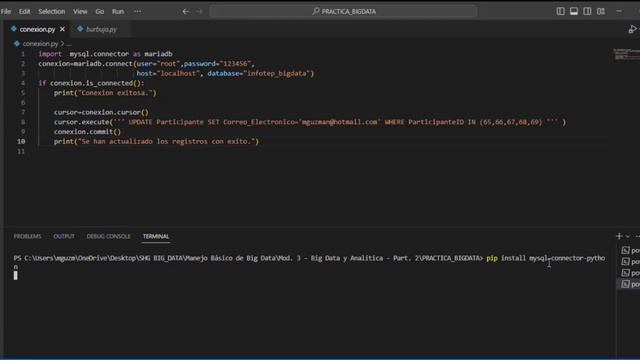Select the second powershell terminal entry
The height and width of the screenshot is (360, 640).
(x=630, y=262)
